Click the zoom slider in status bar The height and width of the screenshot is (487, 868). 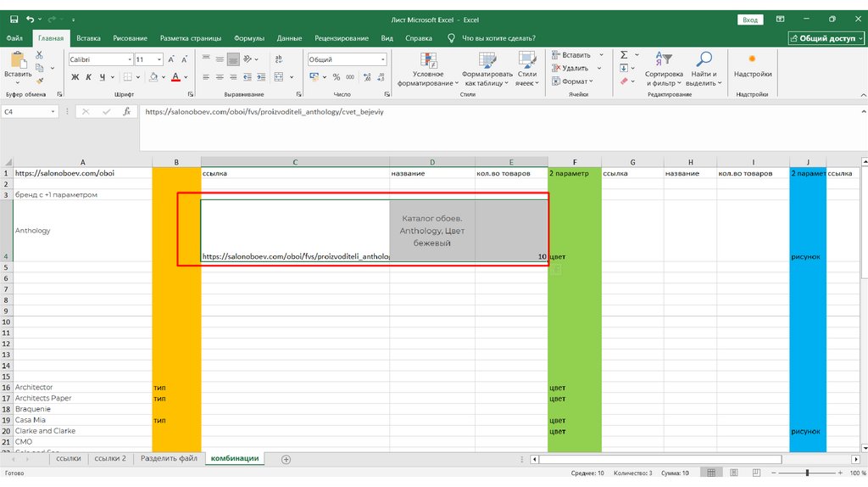click(x=807, y=473)
